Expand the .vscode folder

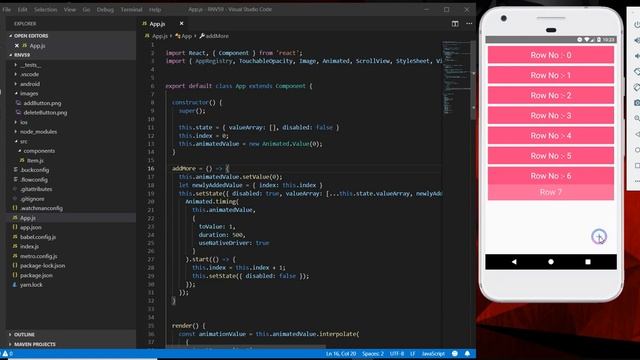29,74
